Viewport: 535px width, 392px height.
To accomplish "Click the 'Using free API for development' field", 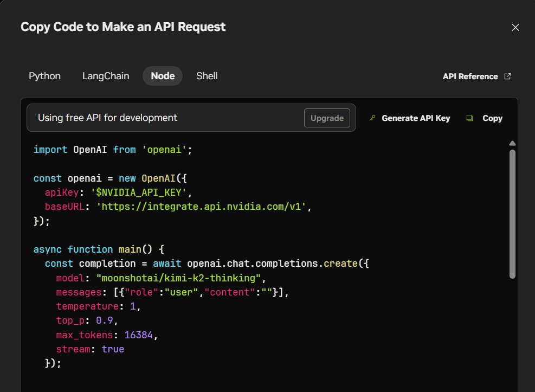I will click(163, 118).
